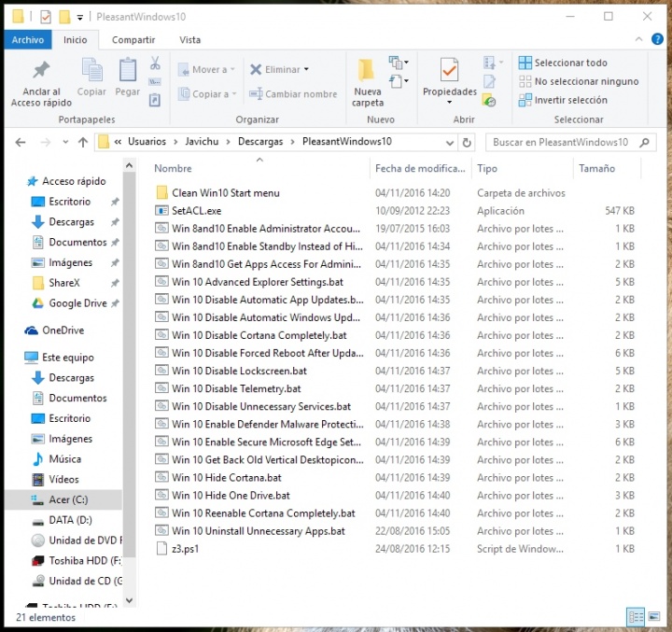This screenshot has height=632, width=672.
Task: Expand address bar history dropdown
Action: [x=450, y=142]
